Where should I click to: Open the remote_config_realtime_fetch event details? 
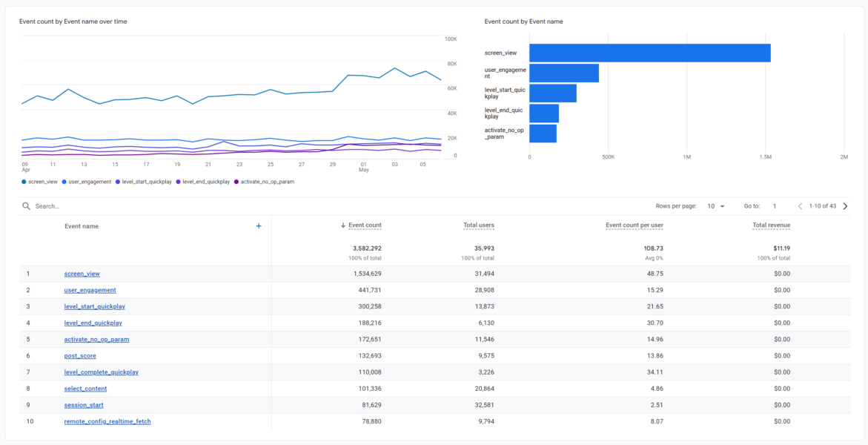point(107,421)
